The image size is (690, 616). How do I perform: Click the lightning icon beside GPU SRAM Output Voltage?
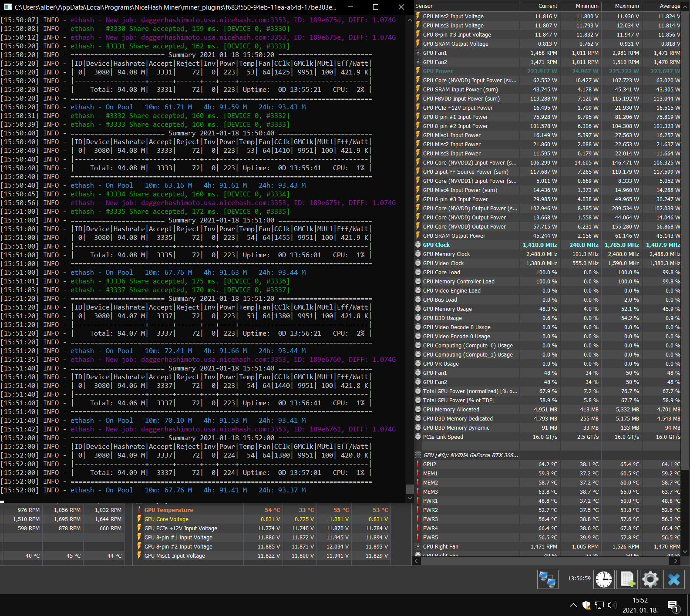(x=418, y=44)
